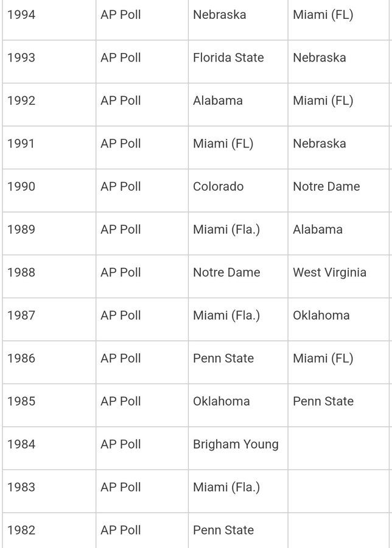Click the Brigham Young cell
The height and width of the screenshot is (548, 392).
(x=236, y=444)
